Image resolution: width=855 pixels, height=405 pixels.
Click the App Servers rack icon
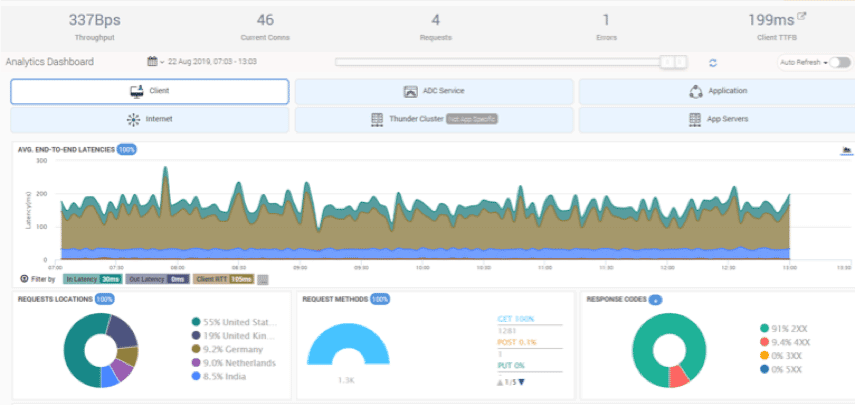click(695, 119)
